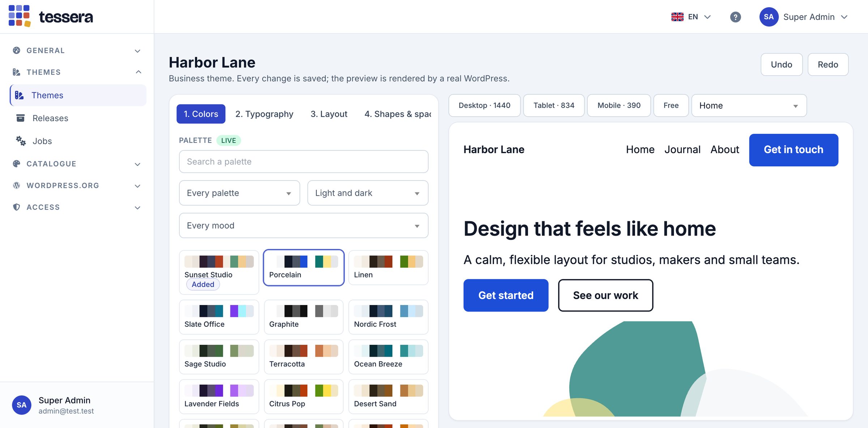Expand the Catalogue sidebar section

[77, 164]
